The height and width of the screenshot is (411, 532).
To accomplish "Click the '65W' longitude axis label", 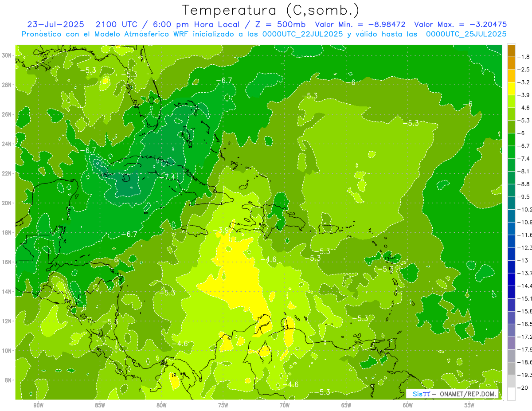I will (x=346, y=406).
